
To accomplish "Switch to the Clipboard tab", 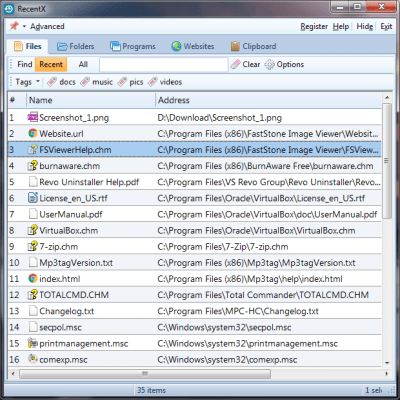I will point(253,46).
